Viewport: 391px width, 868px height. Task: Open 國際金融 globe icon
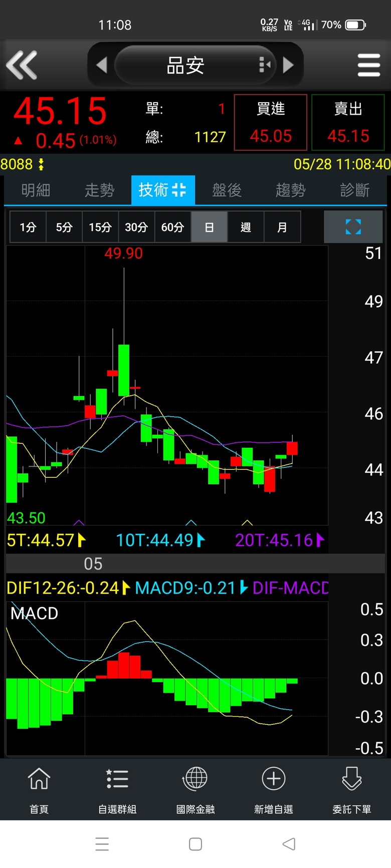[x=195, y=790]
